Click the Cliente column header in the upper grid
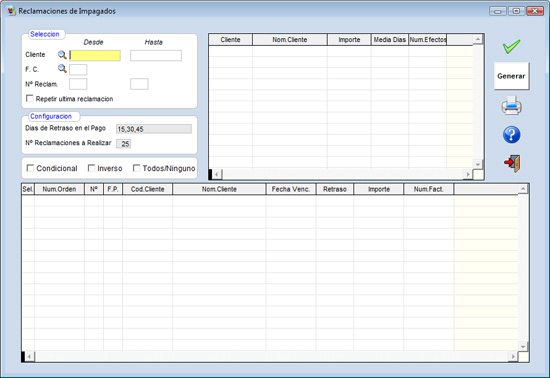Screen dimensions: 550x378 pyautogui.click(x=230, y=40)
